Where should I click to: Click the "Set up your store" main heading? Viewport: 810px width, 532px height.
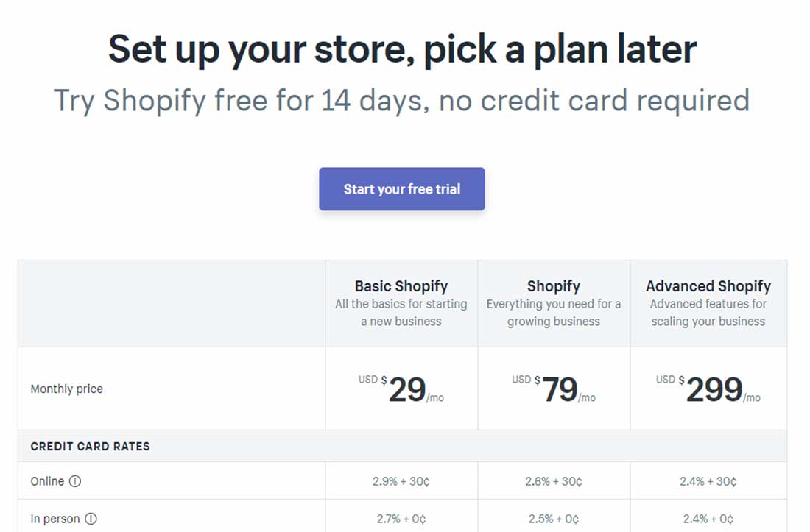pyautogui.click(x=402, y=49)
